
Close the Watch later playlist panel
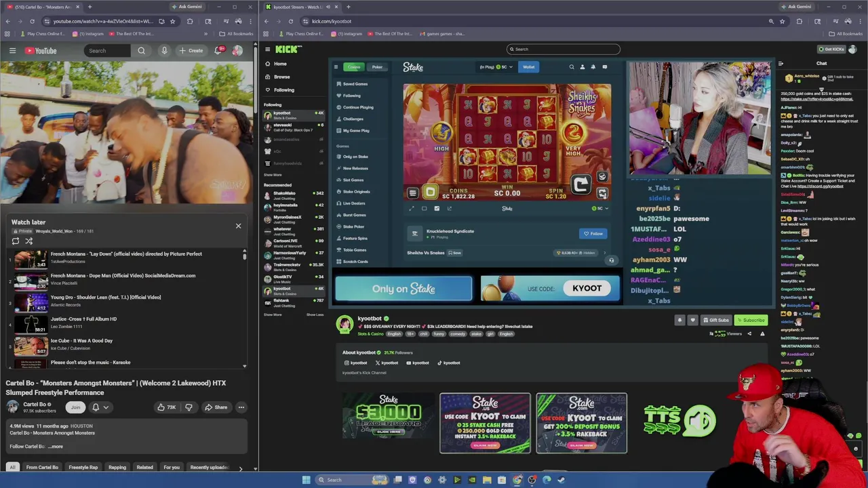click(238, 226)
